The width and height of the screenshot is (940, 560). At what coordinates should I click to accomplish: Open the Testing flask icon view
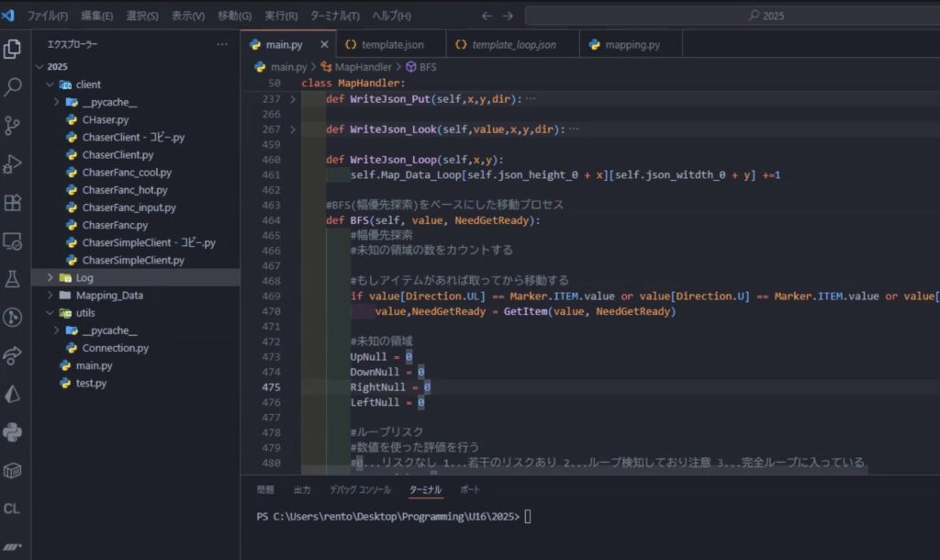(13, 279)
